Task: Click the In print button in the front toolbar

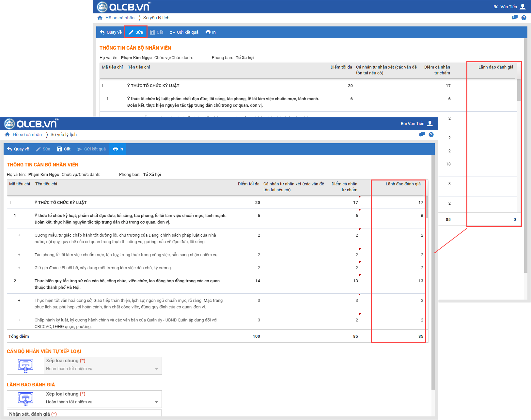Action: click(118, 149)
